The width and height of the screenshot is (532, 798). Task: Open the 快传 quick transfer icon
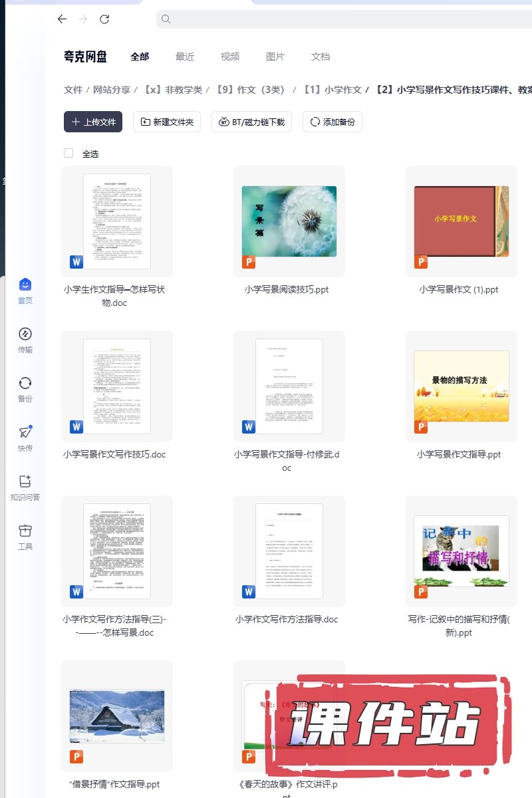coord(25,433)
